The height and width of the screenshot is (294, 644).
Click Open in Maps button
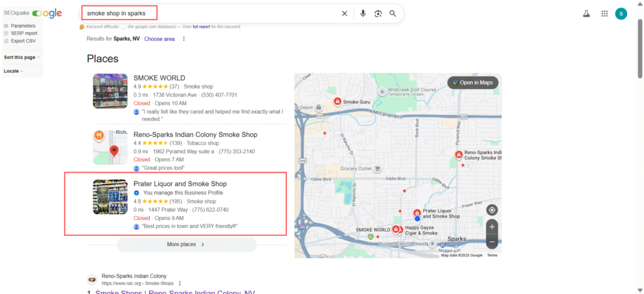click(473, 82)
